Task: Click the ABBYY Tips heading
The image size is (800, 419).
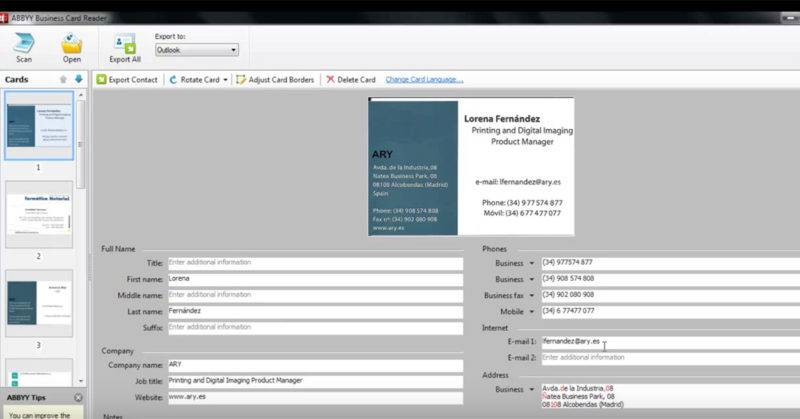Action: (x=26, y=398)
